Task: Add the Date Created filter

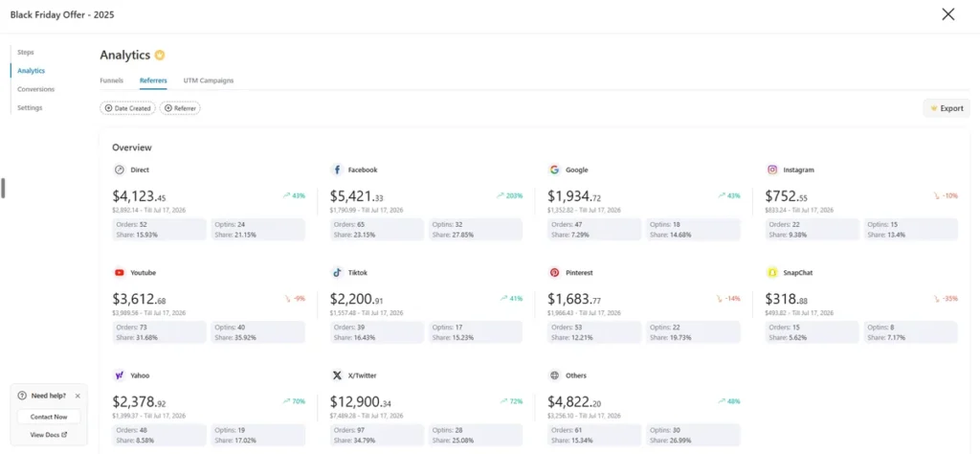Action: 127,108
